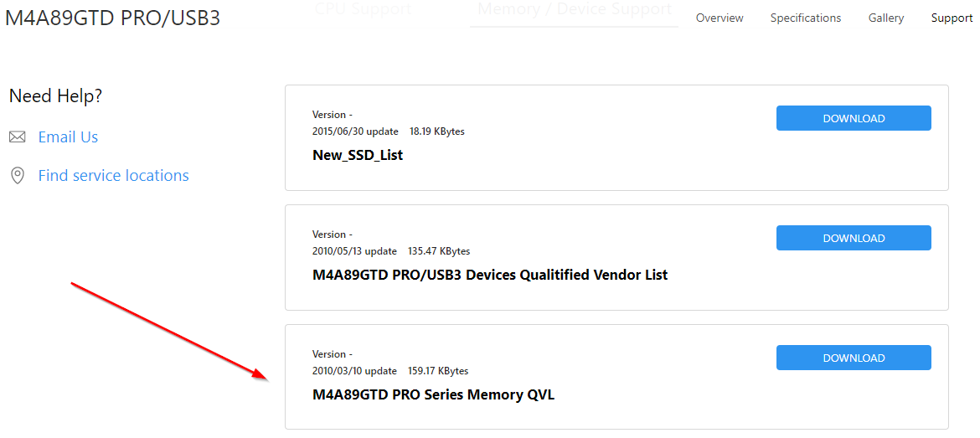Open the Specifications page
The width and height of the screenshot is (980, 438).
805,18
